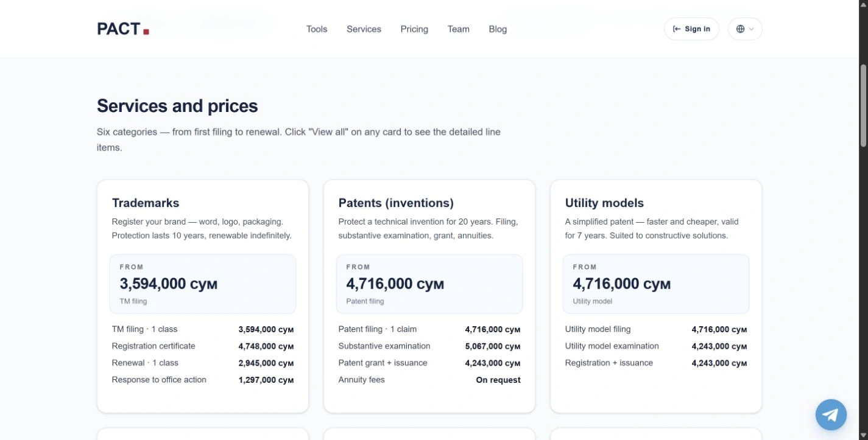
Task: Click the Sign in button
Action: [x=691, y=29]
